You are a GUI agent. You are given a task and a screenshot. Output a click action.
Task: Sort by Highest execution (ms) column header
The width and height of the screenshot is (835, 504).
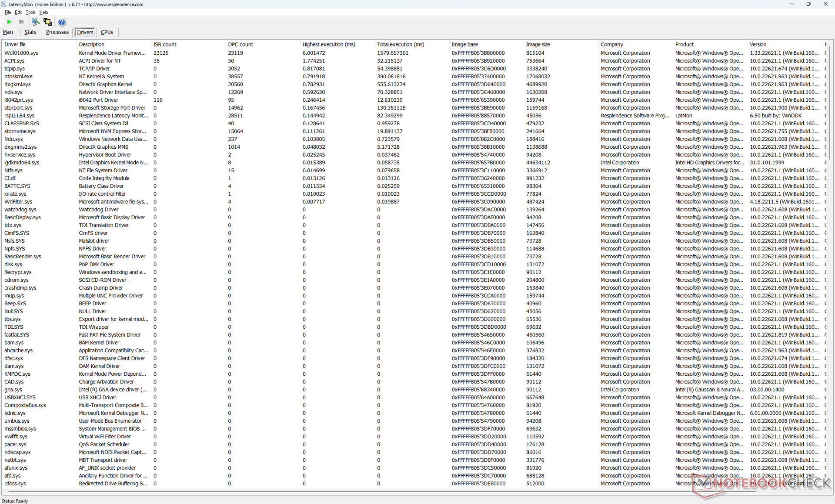[x=329, y=44]
